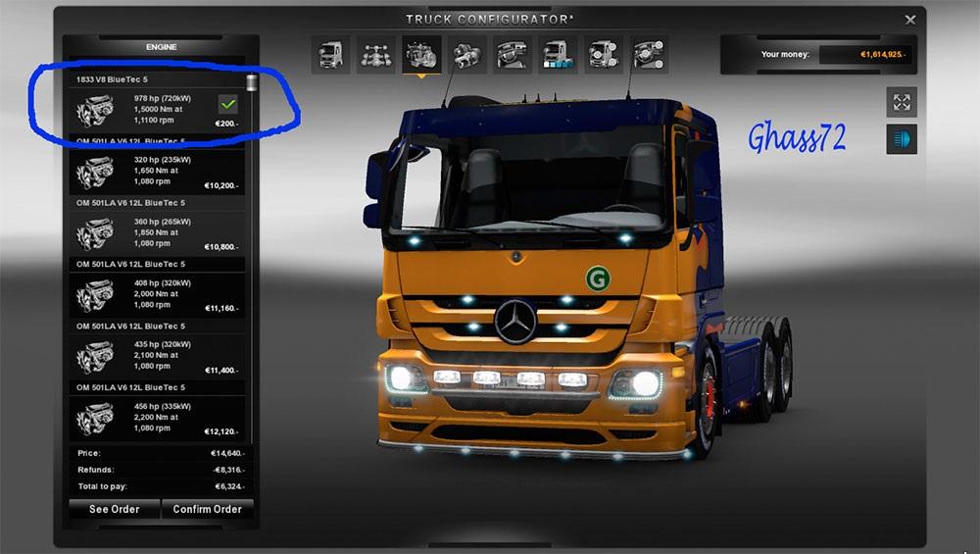Screen dimensions: 980x554
Task: Open the interior accessories category icon
Action: click(649, 55)
